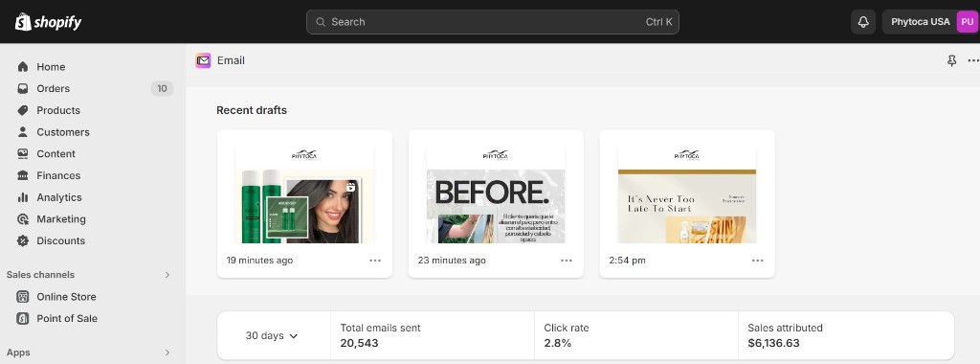Screen dimensions: 980x364
Task: Click the 23 minutes ago timestamp
Action: (452, 261)
